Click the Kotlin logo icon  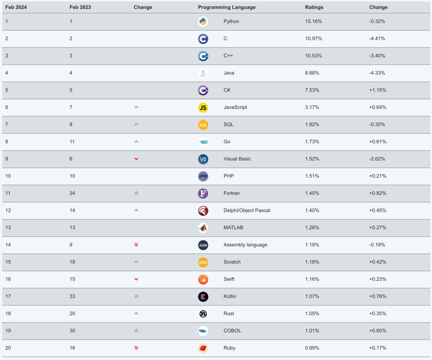pyautogui.click(x=203, y=296)
